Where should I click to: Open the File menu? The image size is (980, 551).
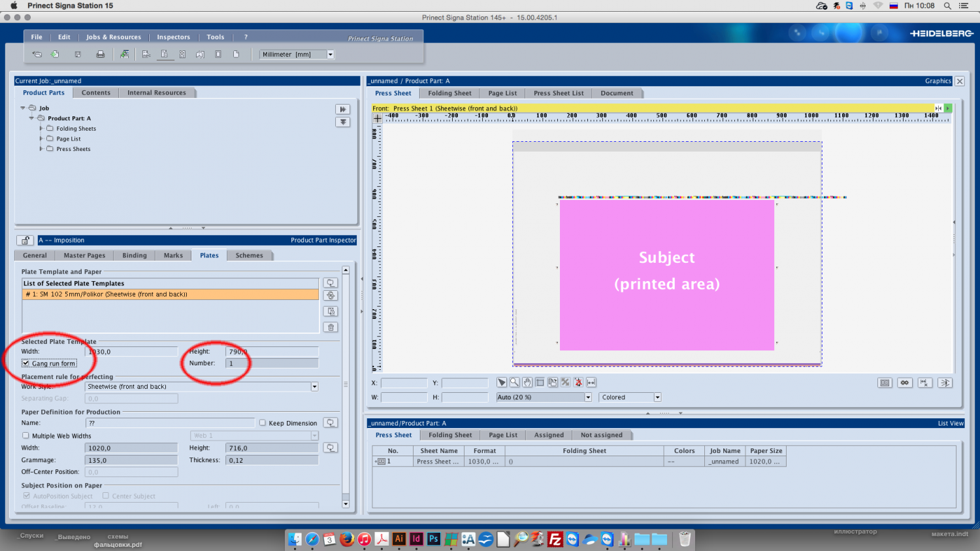coord(37,37)
